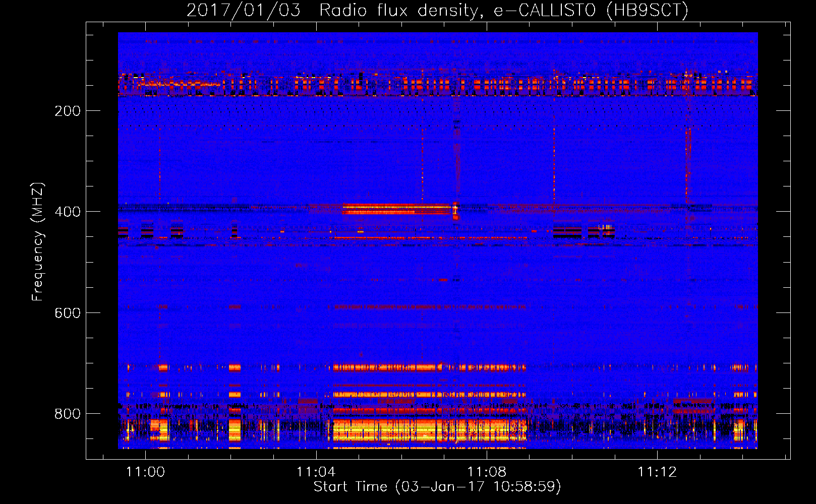The height and width of the screenshot is (504, 816).
Task: Click the plot title '2017/01/03 Radio flux density'
Action: tap(437, 10)
